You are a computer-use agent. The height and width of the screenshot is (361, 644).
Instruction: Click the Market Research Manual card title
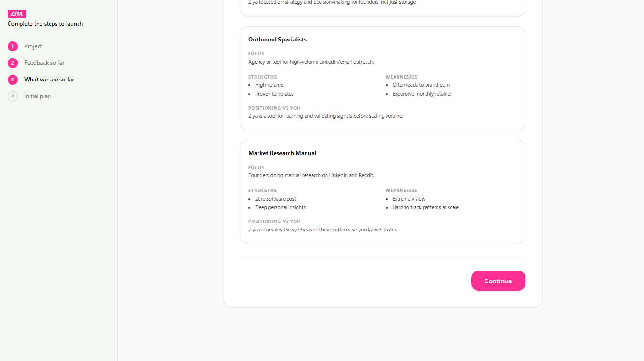[x=282, y=153]
